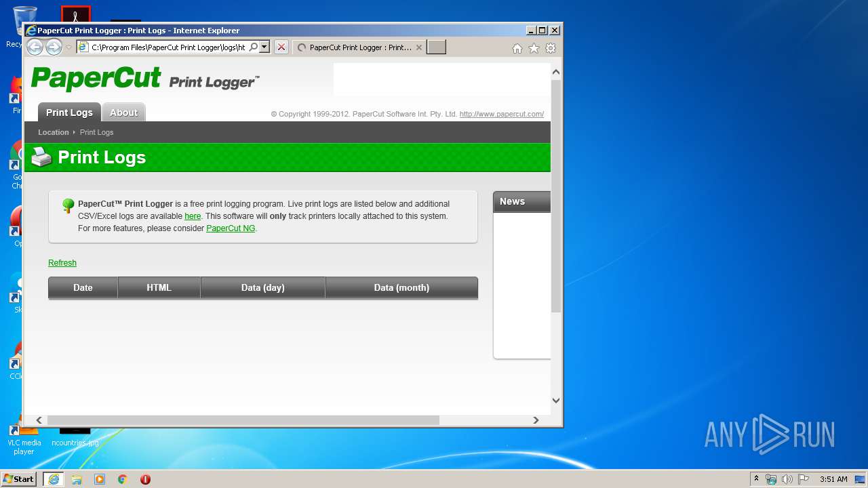The width and height of the screenshot is (868, 488).
Task: Minimize the Internet Explorer window
Action: (x=531, y=30)
